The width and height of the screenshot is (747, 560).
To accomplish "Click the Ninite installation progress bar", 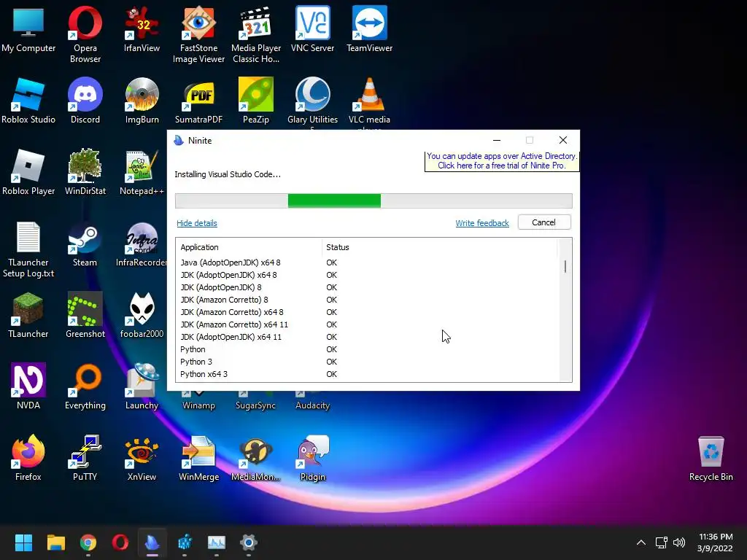I will pos(373,201).
